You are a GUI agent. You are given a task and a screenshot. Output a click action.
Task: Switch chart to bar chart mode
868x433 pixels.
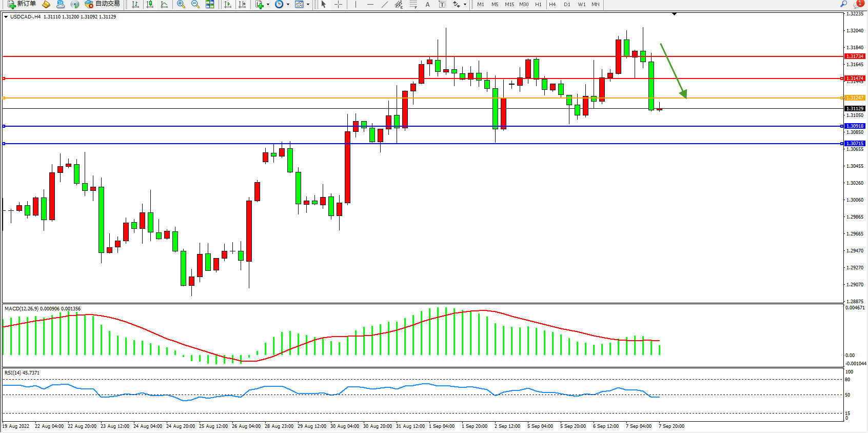click(x=135, y=4)
